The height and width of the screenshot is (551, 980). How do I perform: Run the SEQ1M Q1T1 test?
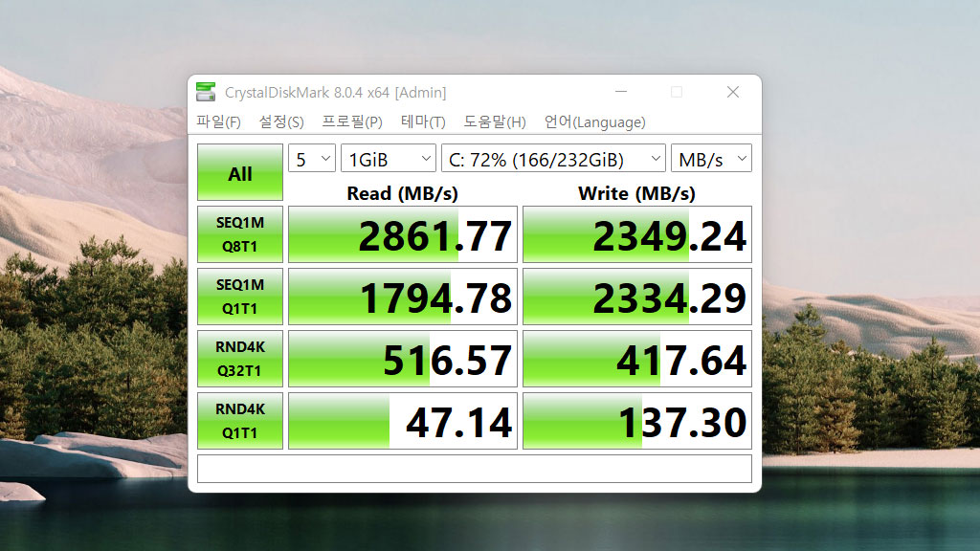(x=240, y=297)
